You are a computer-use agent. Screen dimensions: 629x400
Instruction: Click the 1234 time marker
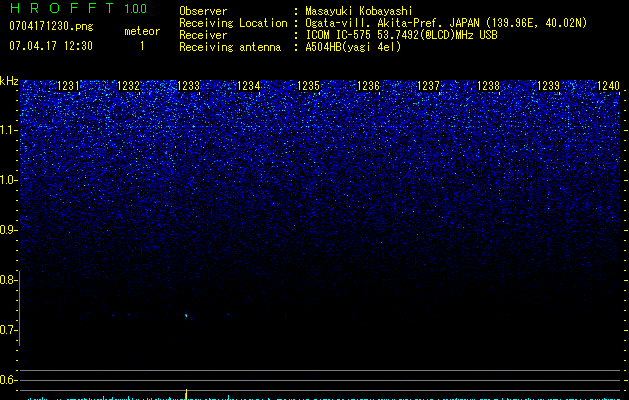249,86
